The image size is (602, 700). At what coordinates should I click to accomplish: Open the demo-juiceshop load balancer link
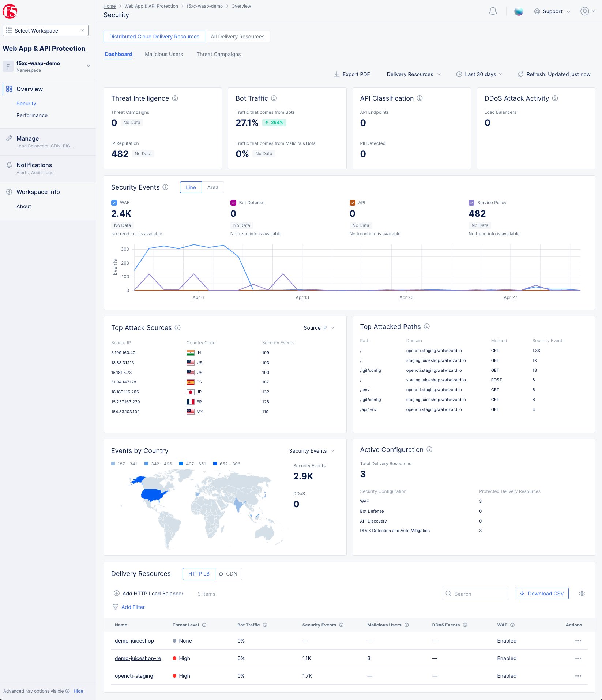[x=134, y=640]
